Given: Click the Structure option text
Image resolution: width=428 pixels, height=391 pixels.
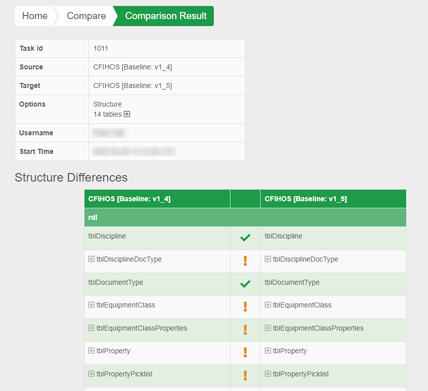Looking at the screenshot, I should pyautogui.click(x=107, y=104).
